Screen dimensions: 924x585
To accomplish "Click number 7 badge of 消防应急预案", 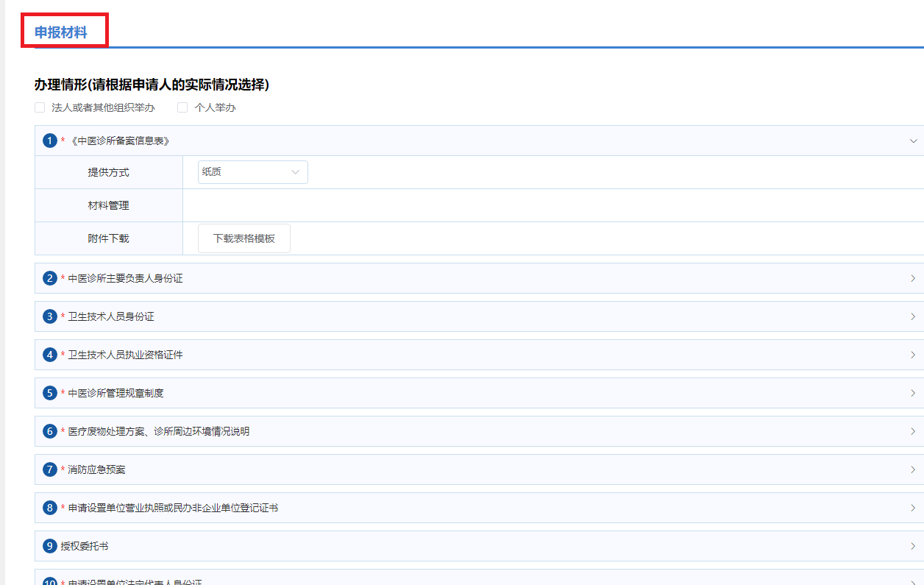I will tap(49, 469).
